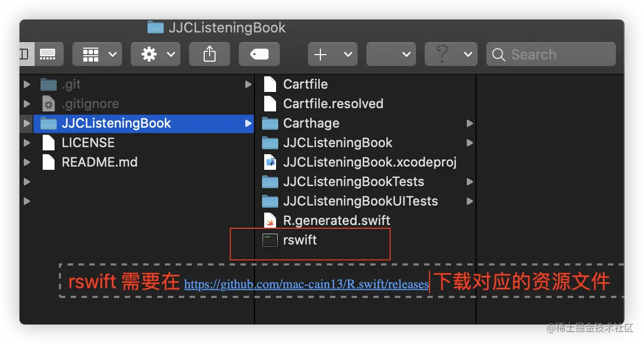Click the JJCListeningBook.xcodeproj Xcode icon
This screenshot has height=344, width=644.
pyautogui.click(x=270, y=162)
